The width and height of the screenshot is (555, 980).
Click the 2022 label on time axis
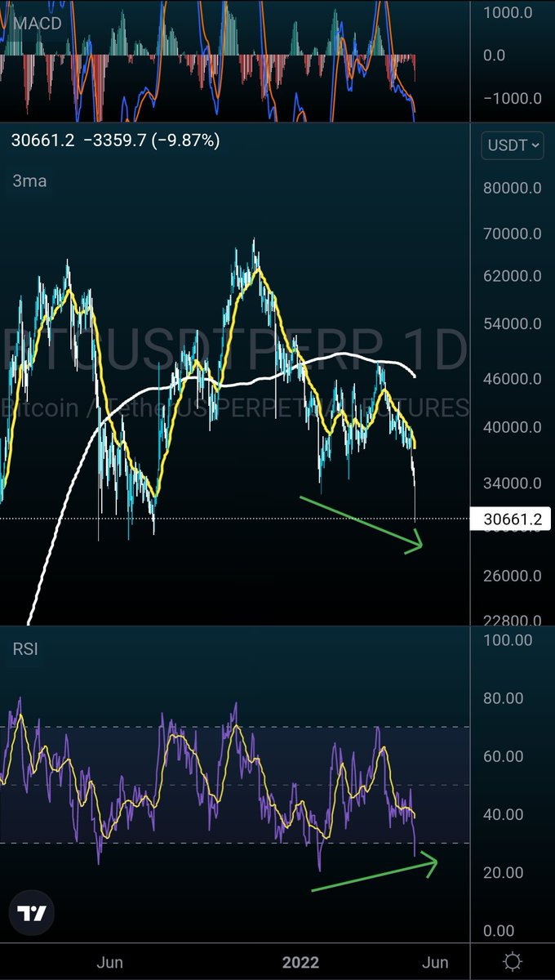(x=300, y=961)
